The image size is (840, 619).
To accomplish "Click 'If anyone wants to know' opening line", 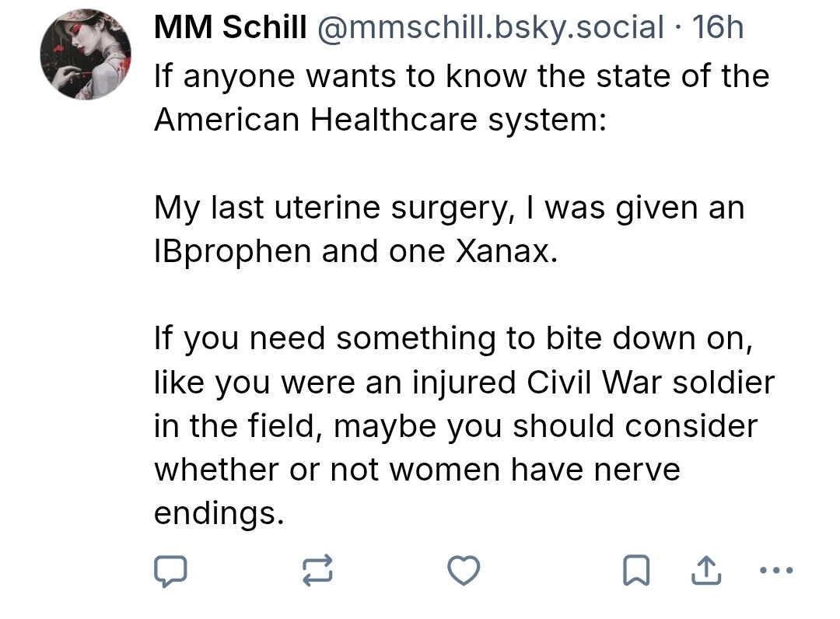I will (x=461, y=76).
